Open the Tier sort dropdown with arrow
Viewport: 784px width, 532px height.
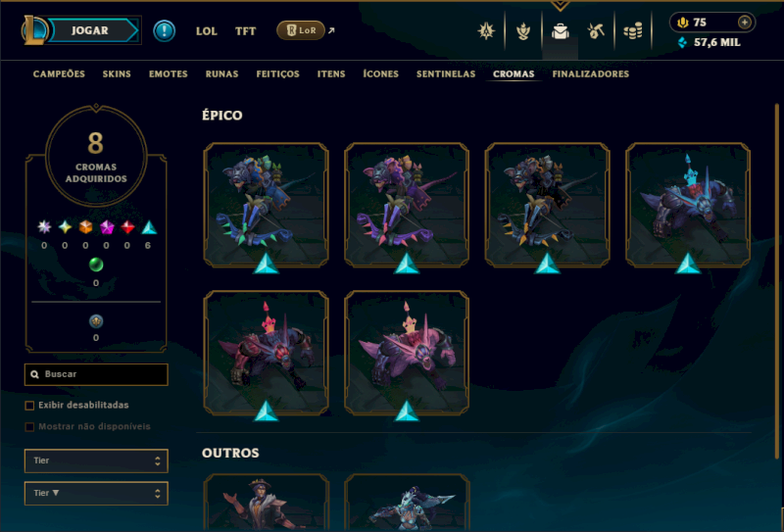(96, 494)
